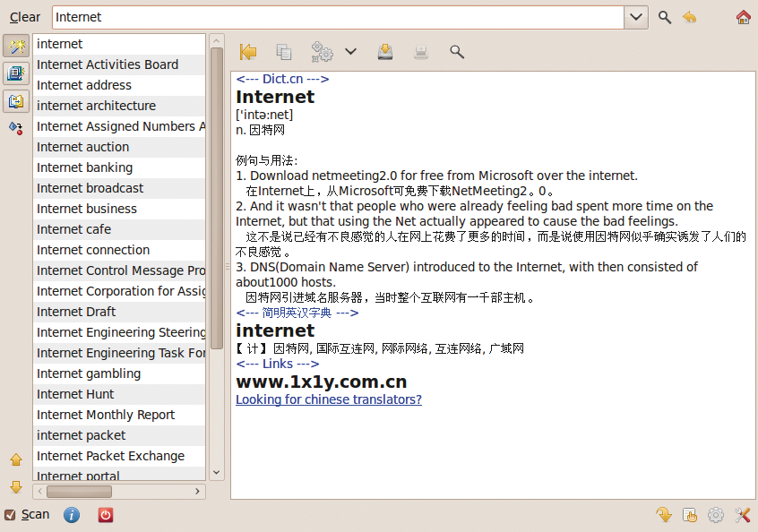
Task: Click the orange go-back arrow icon
Action: pos(690,17)
